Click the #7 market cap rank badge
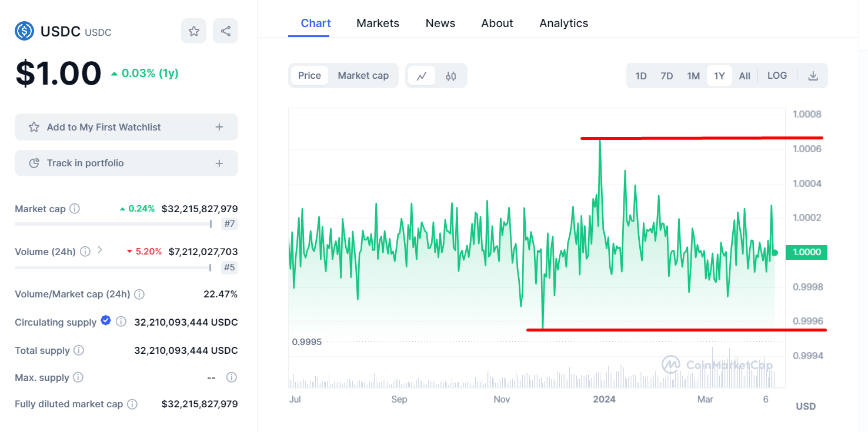This screenshot has height=432, width=868. (230, 224)
